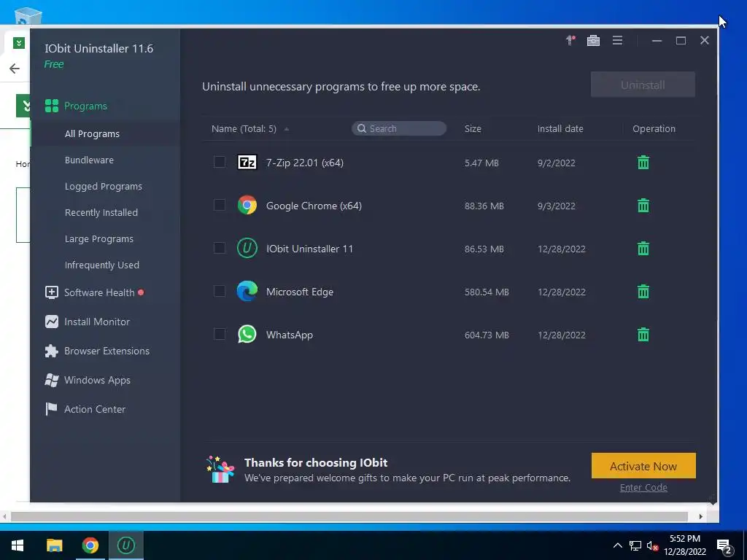The image size is (747, 560).
Task: Click IObit Uninstaller taskbar icon
Action: [x=126, y=545]
